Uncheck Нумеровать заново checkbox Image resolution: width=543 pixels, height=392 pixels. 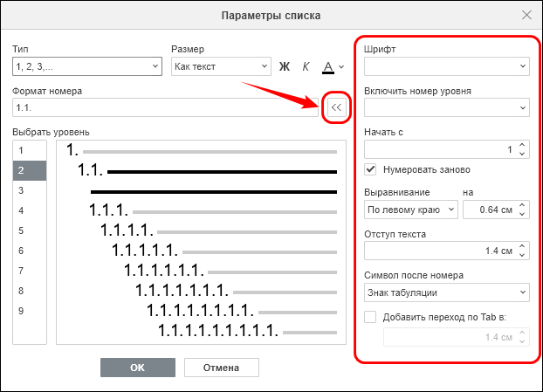[370, 169]
